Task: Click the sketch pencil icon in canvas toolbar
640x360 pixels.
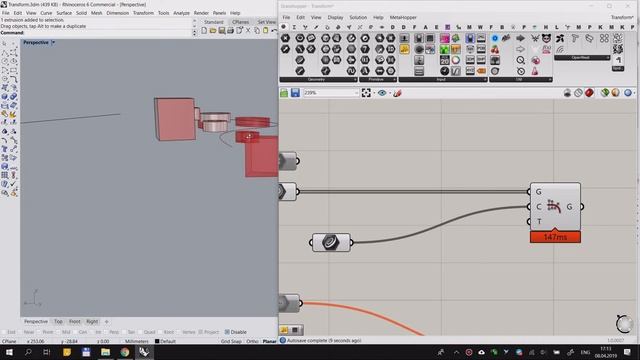Action: click(x=397, y=93)
